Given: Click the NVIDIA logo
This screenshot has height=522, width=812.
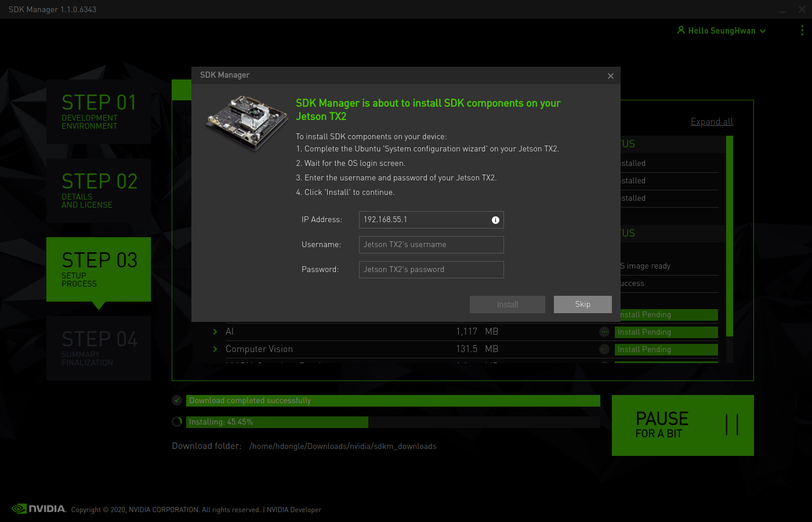Looking at the screenshot, I should [x=39, y=509].
